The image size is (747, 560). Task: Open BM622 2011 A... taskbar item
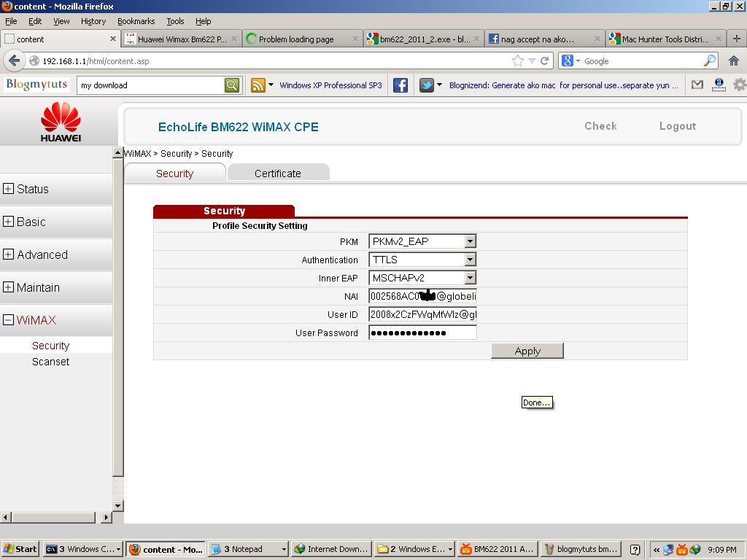498,549
